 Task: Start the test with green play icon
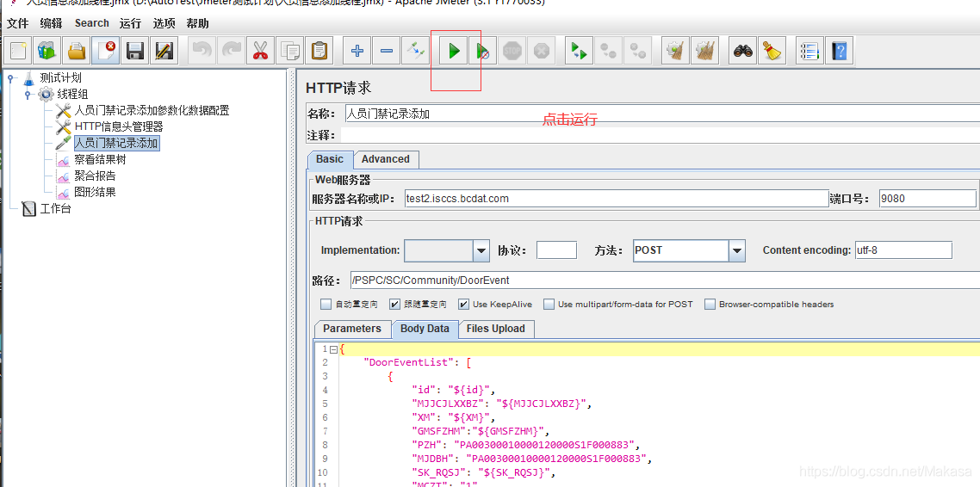pos(454,51)
